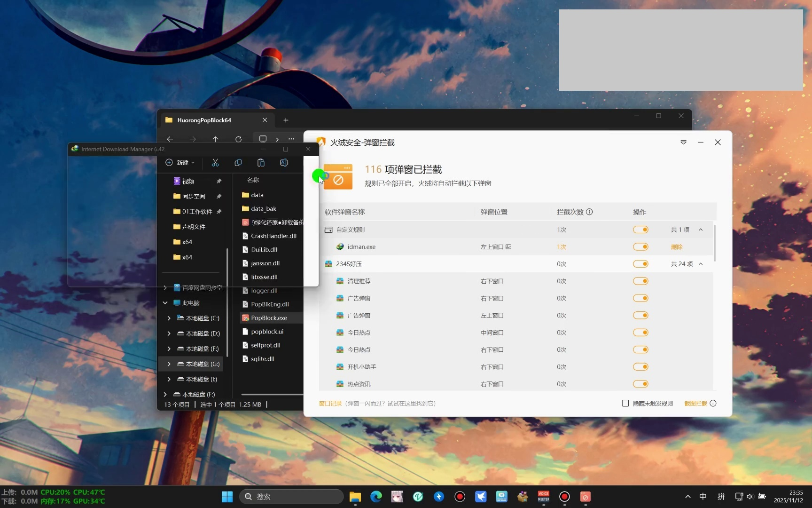Image resolution: width=812 pixels, height=508 pixels.
Task: Click the Cut scissors icon in Explorer toolbar
Action: 215,163
